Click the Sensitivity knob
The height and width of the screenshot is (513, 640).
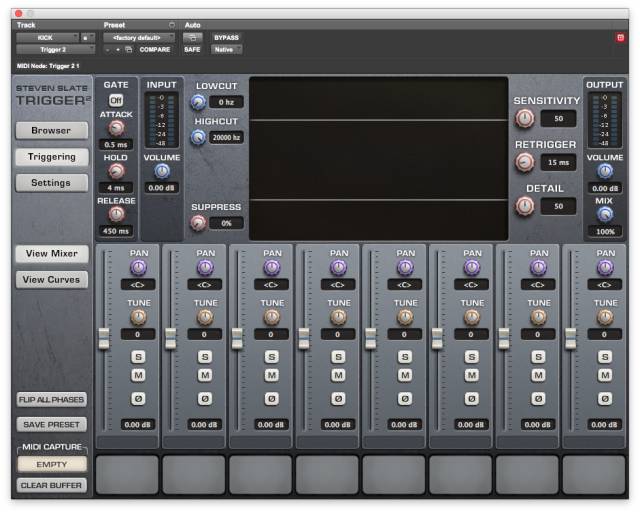click(524, 119)
